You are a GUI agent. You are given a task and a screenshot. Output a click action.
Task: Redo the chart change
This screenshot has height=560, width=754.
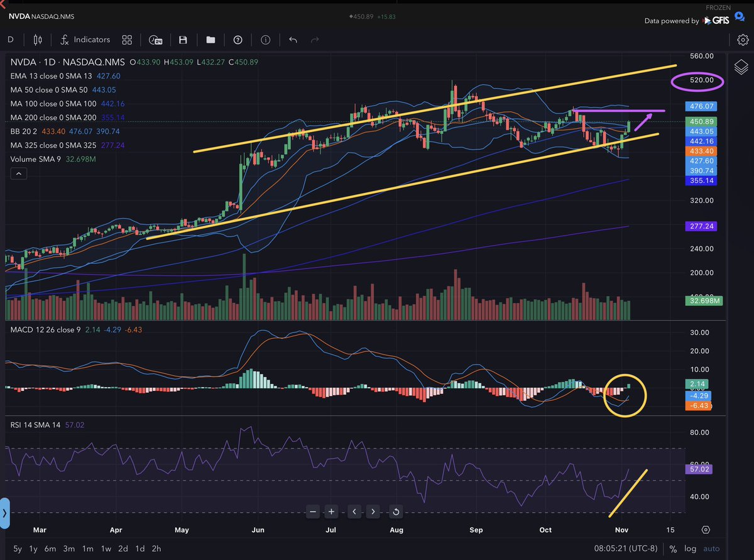315,40
